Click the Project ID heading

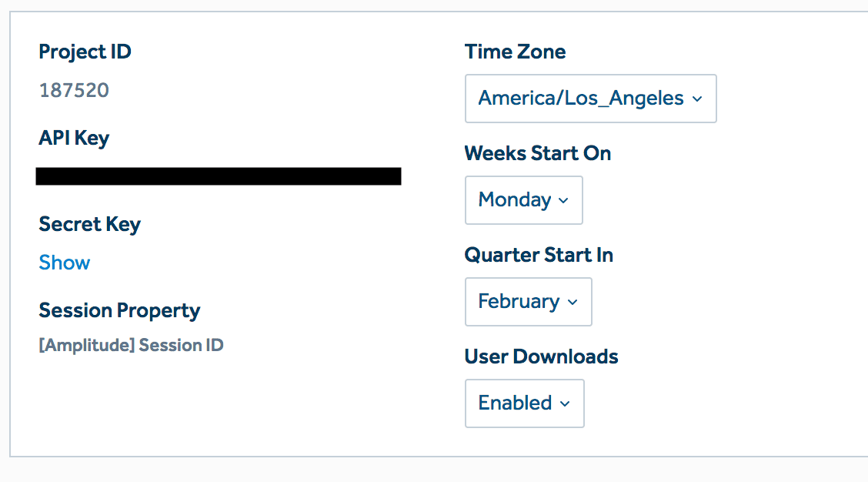85,52
